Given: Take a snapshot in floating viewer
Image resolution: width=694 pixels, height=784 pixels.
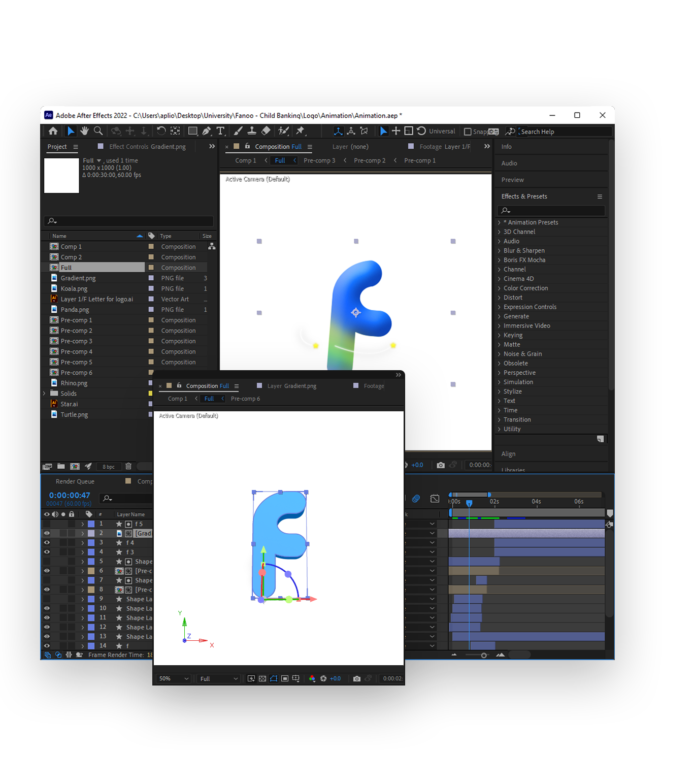Looking at the screenshot, I should (357, 678).
